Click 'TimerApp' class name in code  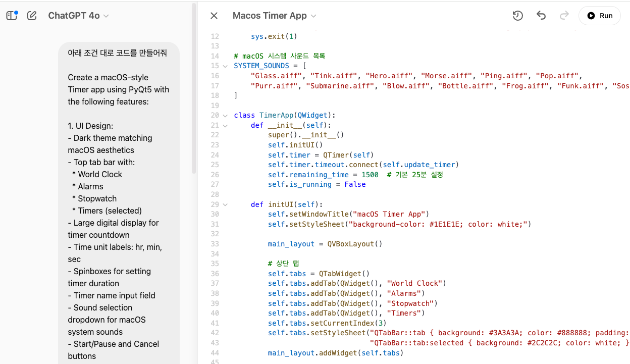click(276, 115)
